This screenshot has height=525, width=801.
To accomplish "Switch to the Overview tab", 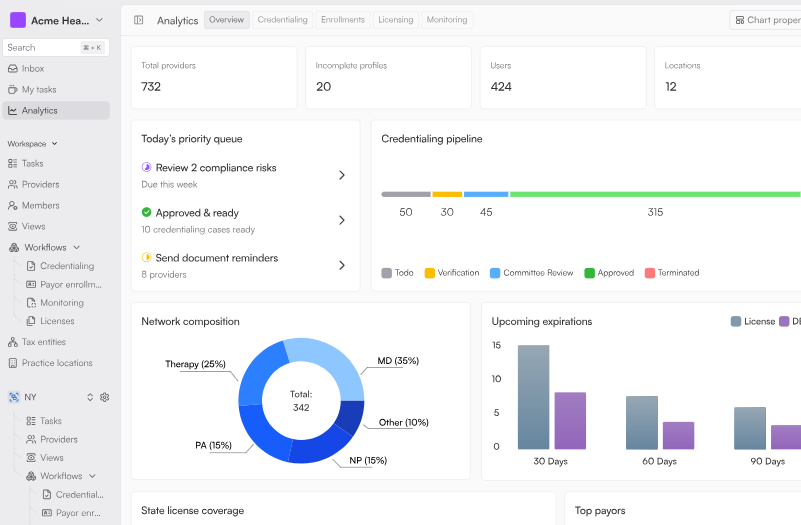I will [227, 20].
